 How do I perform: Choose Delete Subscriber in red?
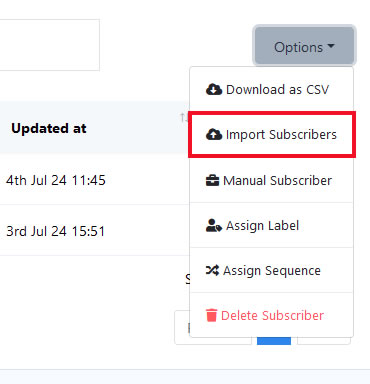point(272,315)
